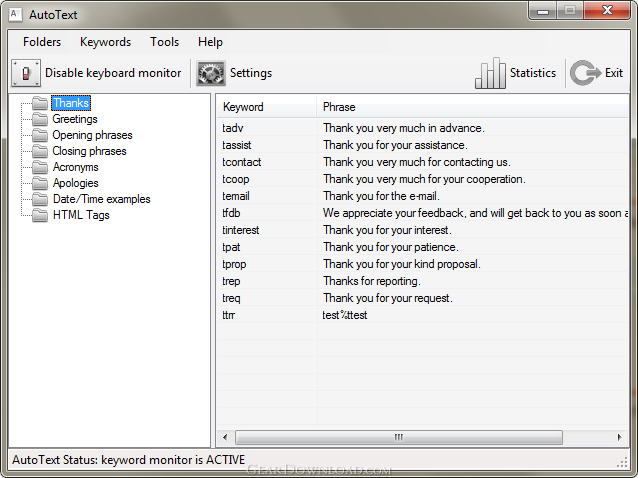Click the Closing phrases folder icon
Screen dimensions: 638x478
40,151
